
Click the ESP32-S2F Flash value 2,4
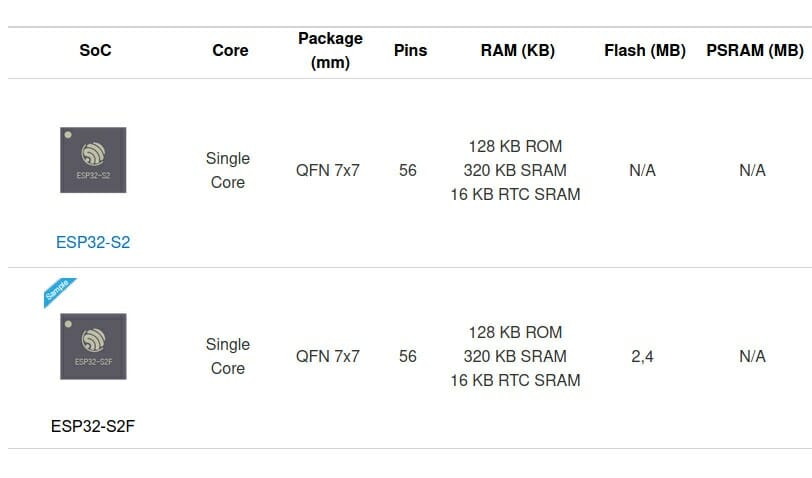pyautogui.click(x=643, y=356)
